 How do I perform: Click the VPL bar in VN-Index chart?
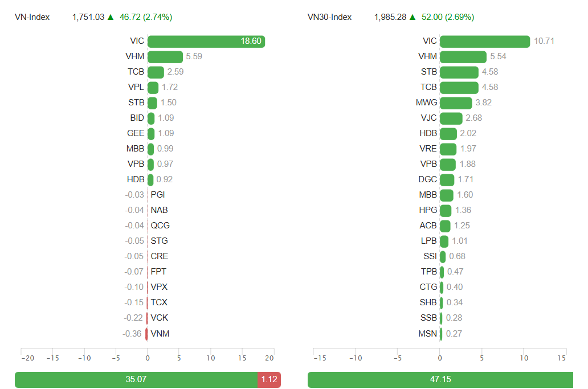153,87
